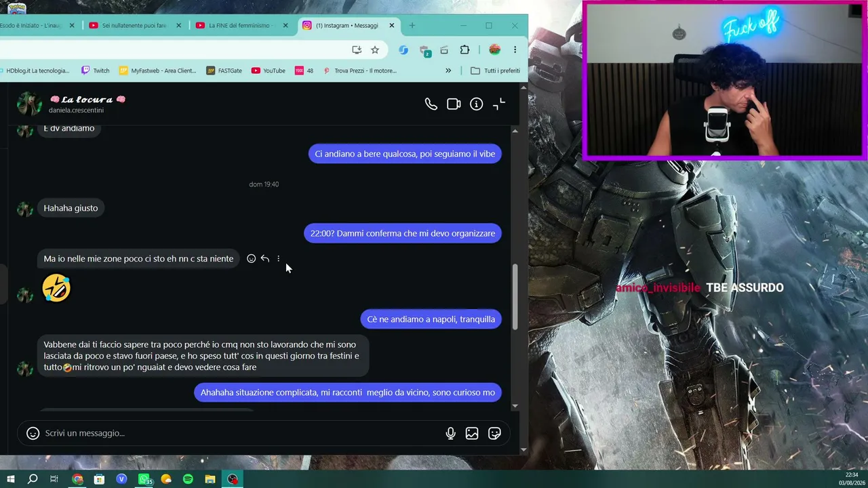The width and height of the screenshot is (868, 488).
Task: Open the blue swirl extension icon
Action: (x=403, y=49)
